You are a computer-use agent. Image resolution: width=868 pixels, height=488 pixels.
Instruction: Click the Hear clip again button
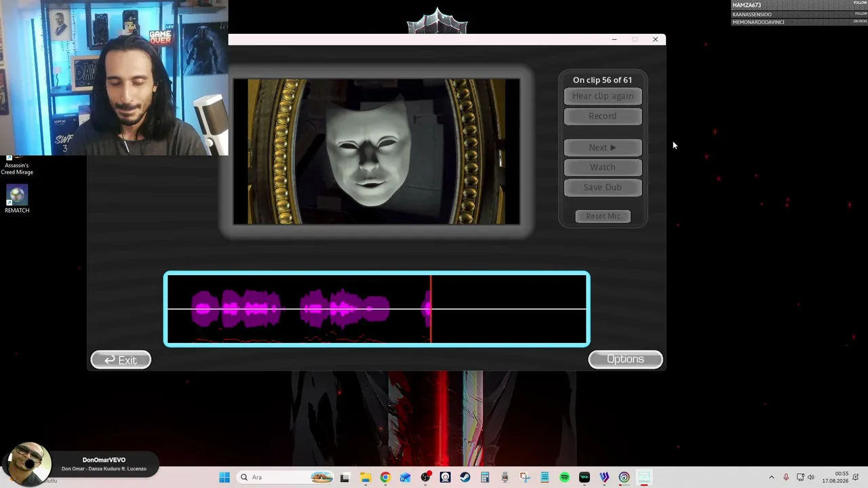click(603, 96)
